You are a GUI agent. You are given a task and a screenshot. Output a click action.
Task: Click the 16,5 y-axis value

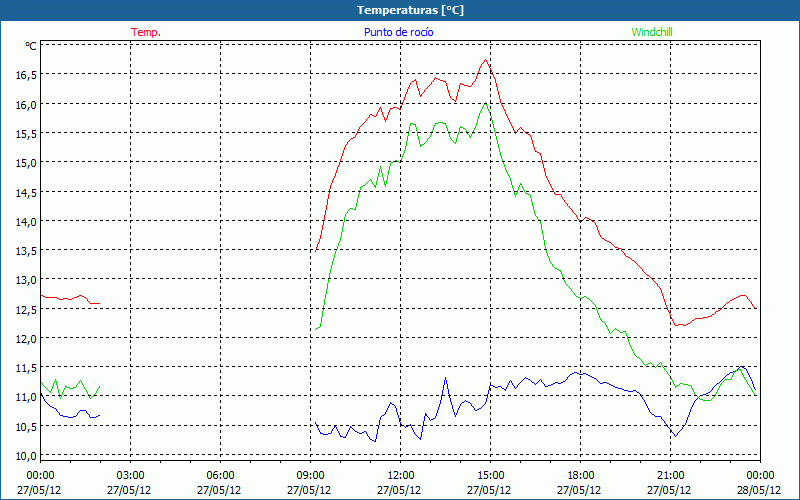[26, 75]
